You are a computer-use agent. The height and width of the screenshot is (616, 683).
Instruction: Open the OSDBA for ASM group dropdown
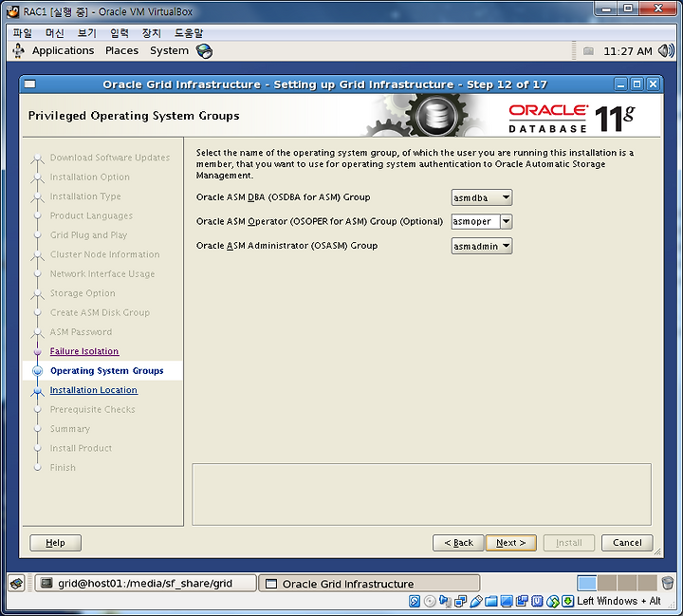coord(482,197)
